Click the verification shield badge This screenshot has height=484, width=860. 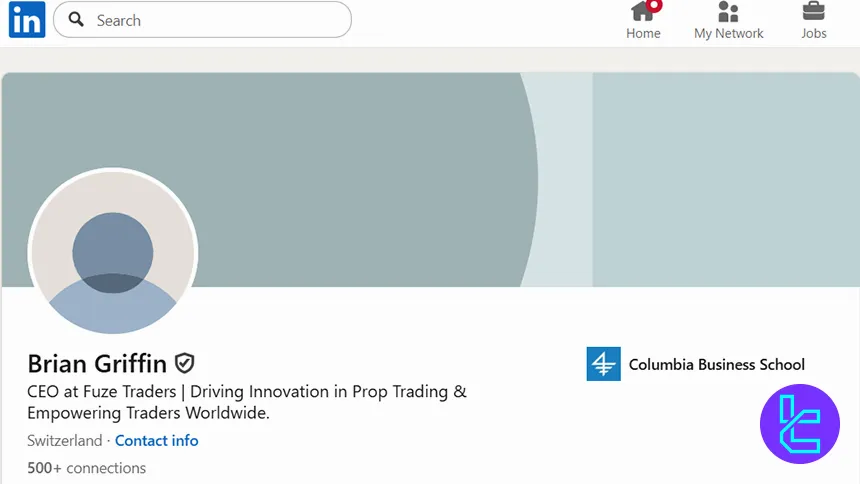click(184, 363)
